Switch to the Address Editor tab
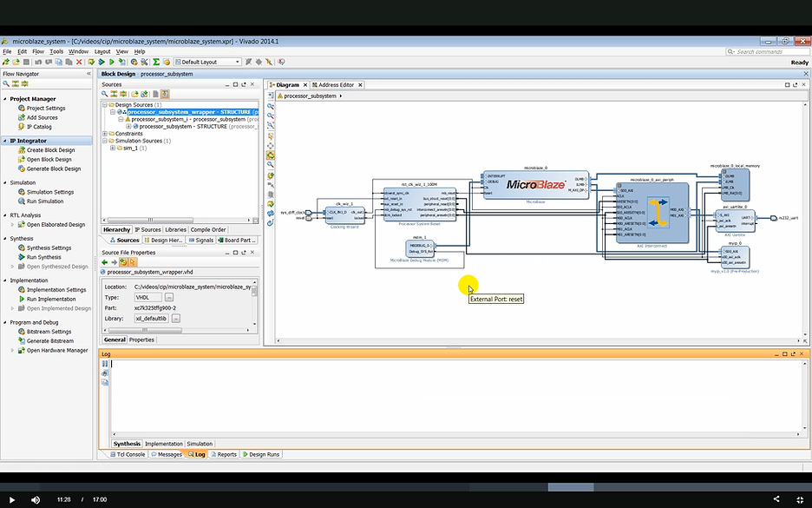 click(335, 85)
